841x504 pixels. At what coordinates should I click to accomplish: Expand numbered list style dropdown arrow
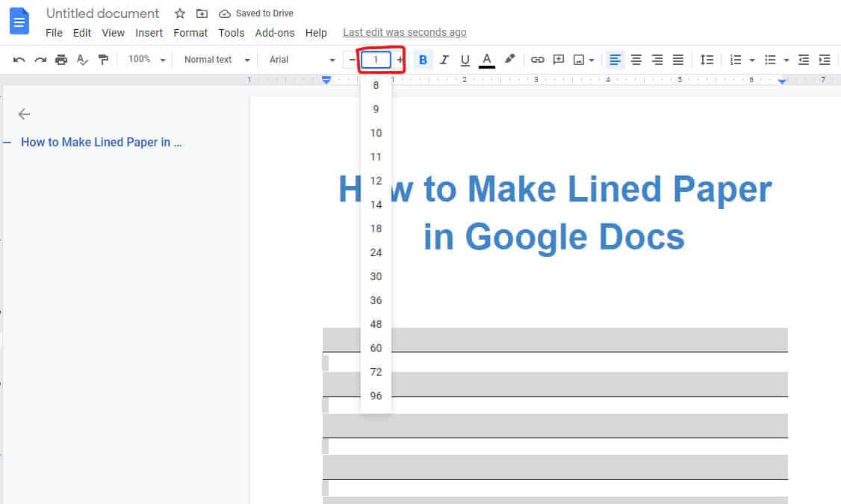752,60
